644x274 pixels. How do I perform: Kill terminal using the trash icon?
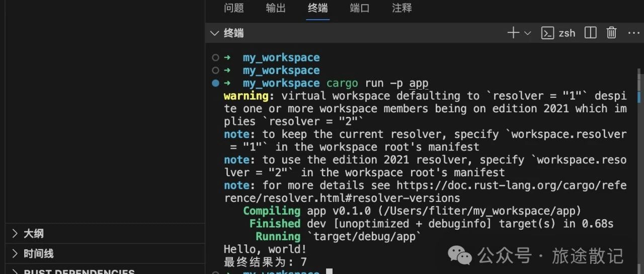click(611, 33)
